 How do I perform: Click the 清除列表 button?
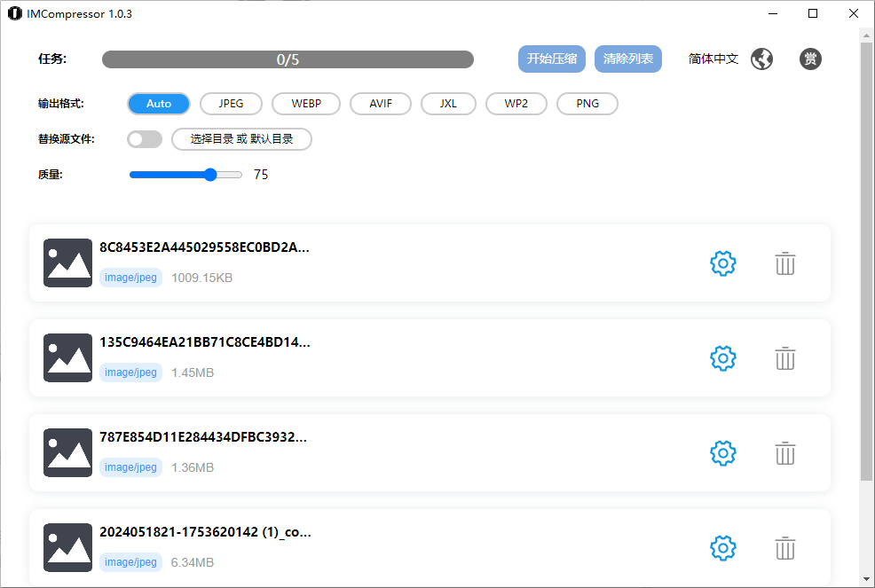point(627,59)
